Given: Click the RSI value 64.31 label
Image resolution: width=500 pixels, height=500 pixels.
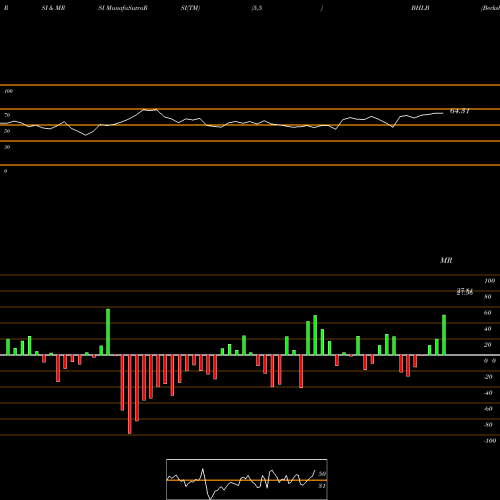Looking at the screenshot, I should click(460, 111).
